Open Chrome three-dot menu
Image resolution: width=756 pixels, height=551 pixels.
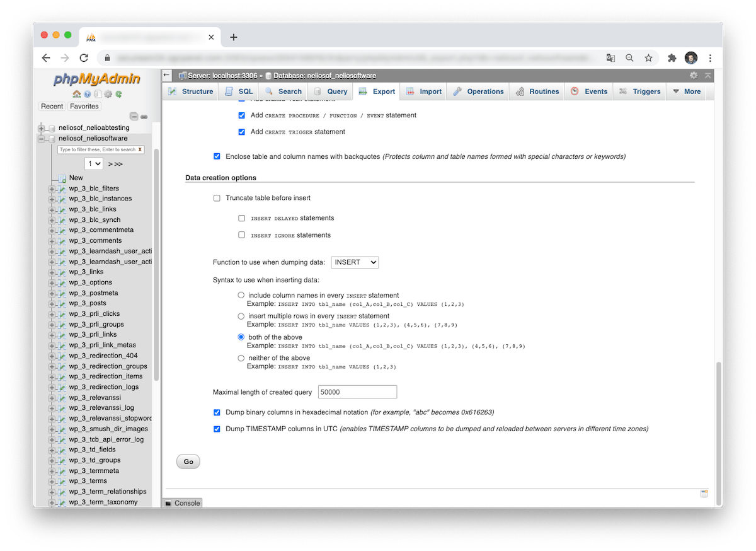[710, 58]
